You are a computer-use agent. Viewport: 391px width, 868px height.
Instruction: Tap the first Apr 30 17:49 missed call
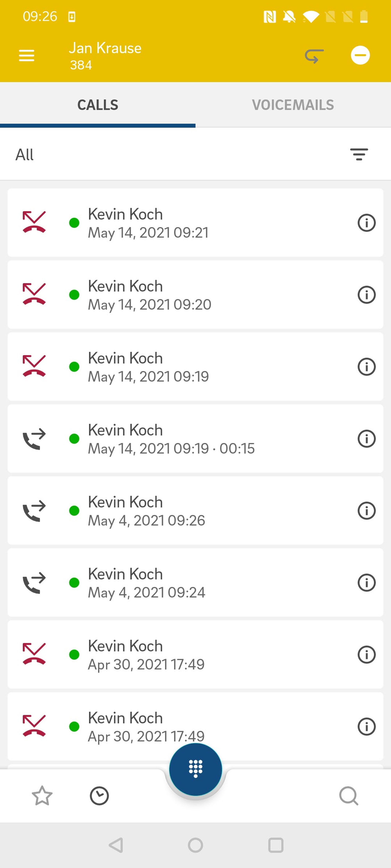click(x=169, y=654)
